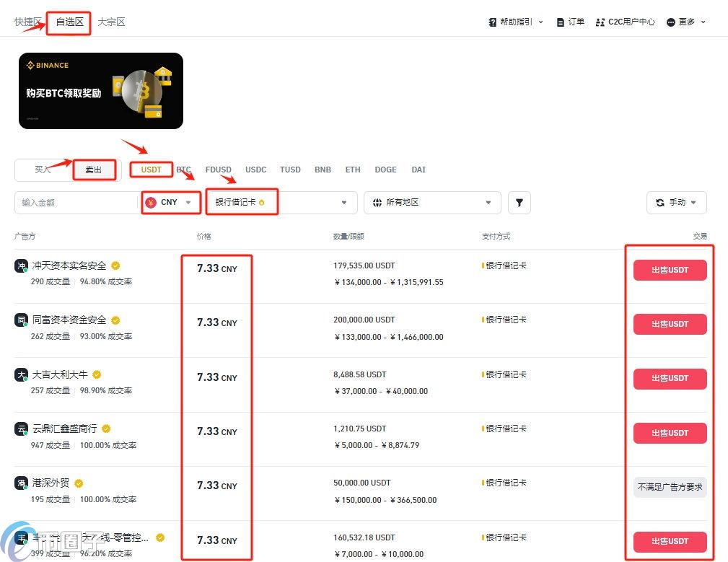Open advertiser 同富资本资金安全 profile link
728x562 pixels.
[69, 320]
